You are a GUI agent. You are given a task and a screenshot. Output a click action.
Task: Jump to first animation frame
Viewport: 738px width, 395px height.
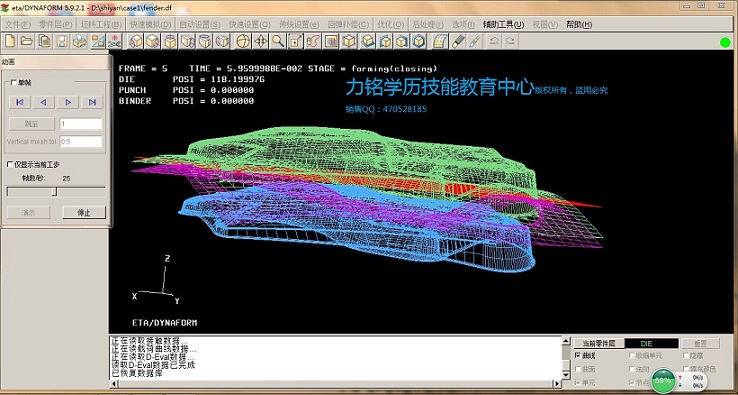(19, 102)
